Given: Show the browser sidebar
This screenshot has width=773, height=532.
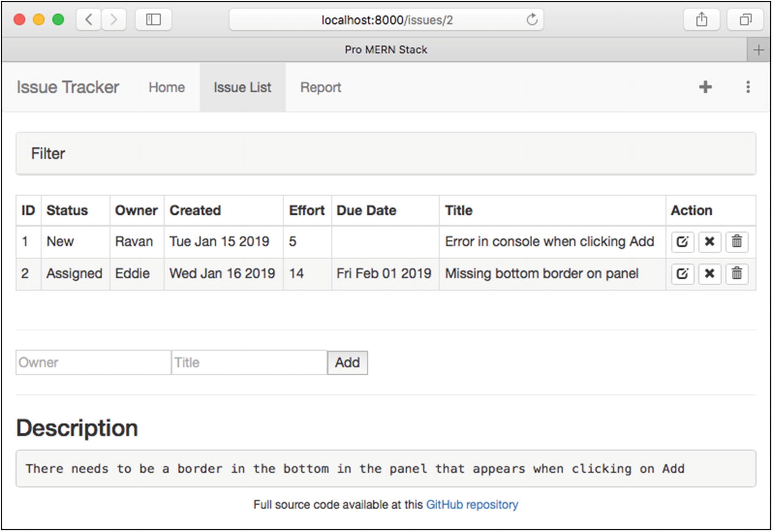Looking at the screenshot, I should (x=154, y=20).
